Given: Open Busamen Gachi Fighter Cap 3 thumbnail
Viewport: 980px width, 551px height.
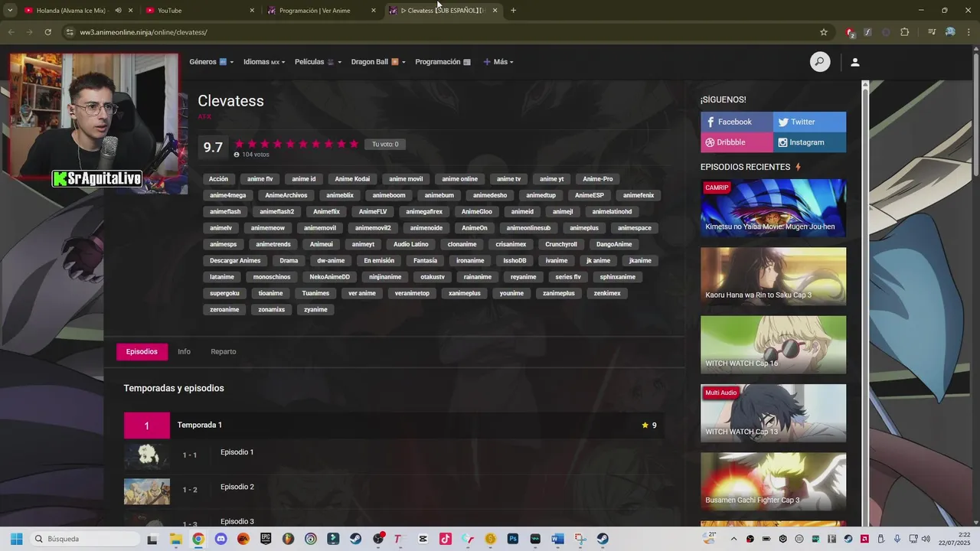Looking at the screenshot, I should click(773, 482).
